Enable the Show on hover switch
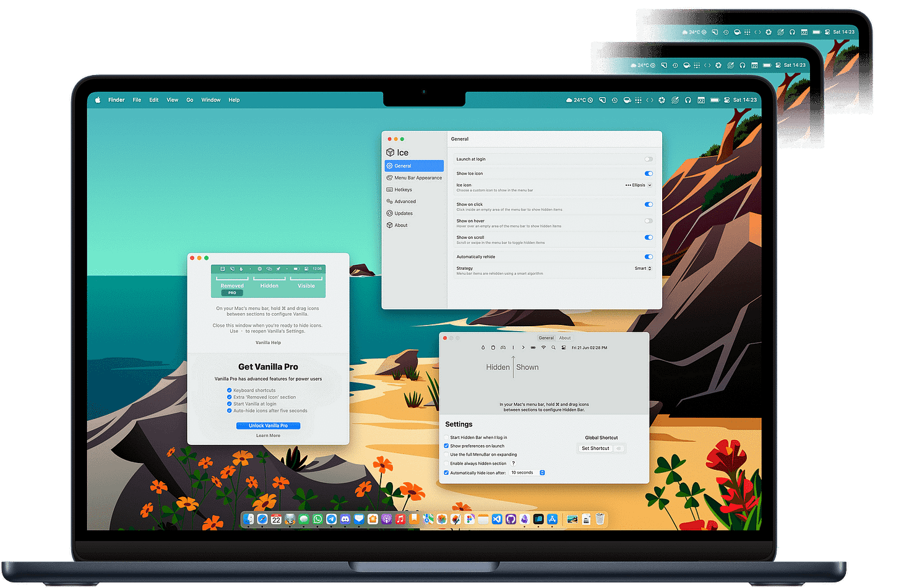Viewport: 901px width, 588px height. point(649,221)
